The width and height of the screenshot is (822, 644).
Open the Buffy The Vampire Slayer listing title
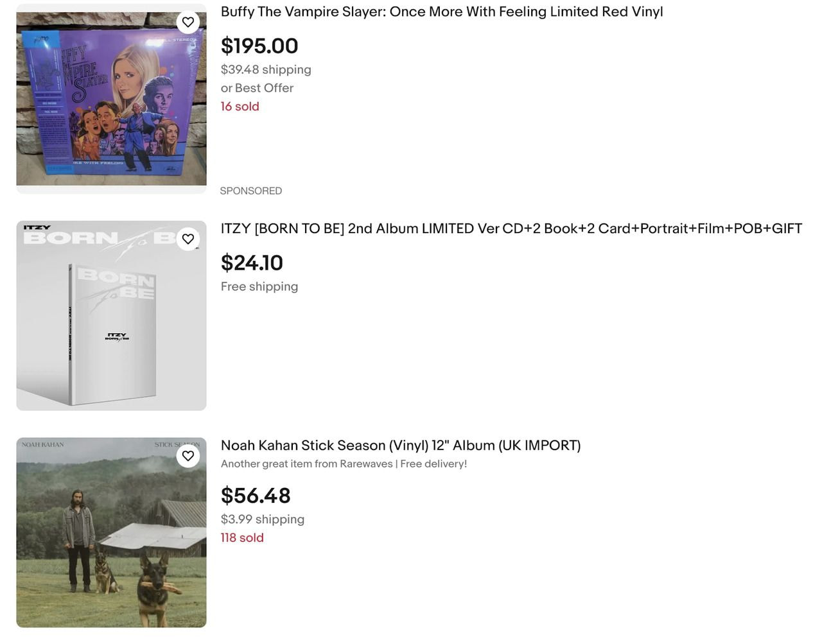tap(442, 12)
